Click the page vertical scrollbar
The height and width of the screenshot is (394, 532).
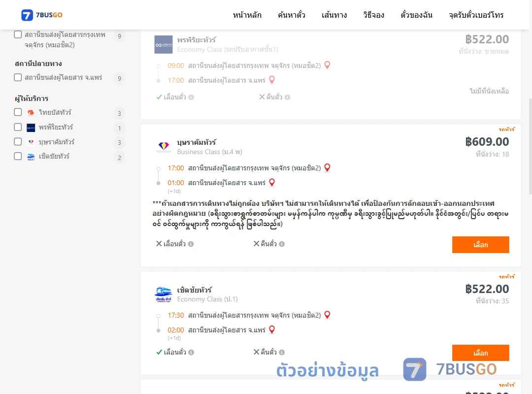click(531, 146)
